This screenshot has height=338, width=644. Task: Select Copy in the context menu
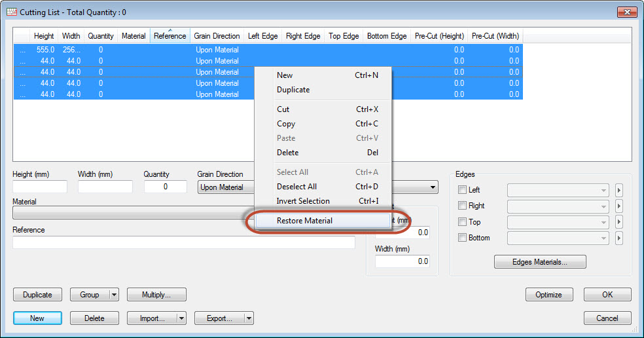(x=323, y=124)
